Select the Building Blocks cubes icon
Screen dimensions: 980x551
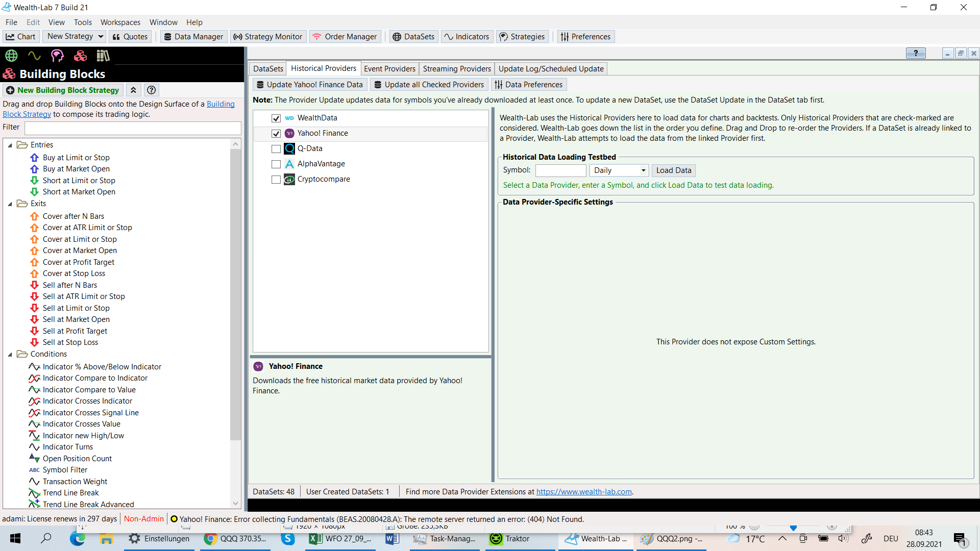(80, 56)
